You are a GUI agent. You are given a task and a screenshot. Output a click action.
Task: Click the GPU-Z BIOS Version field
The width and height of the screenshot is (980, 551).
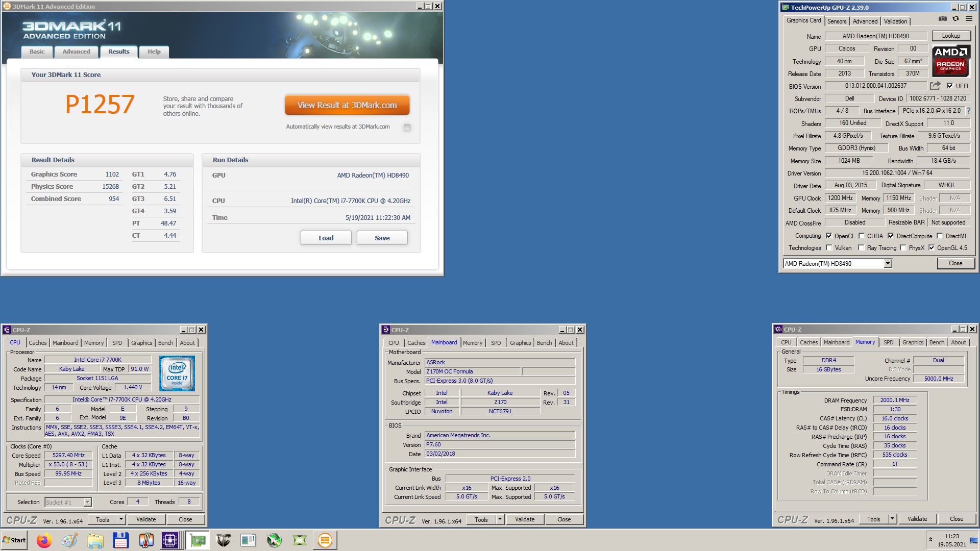(875, 86)
